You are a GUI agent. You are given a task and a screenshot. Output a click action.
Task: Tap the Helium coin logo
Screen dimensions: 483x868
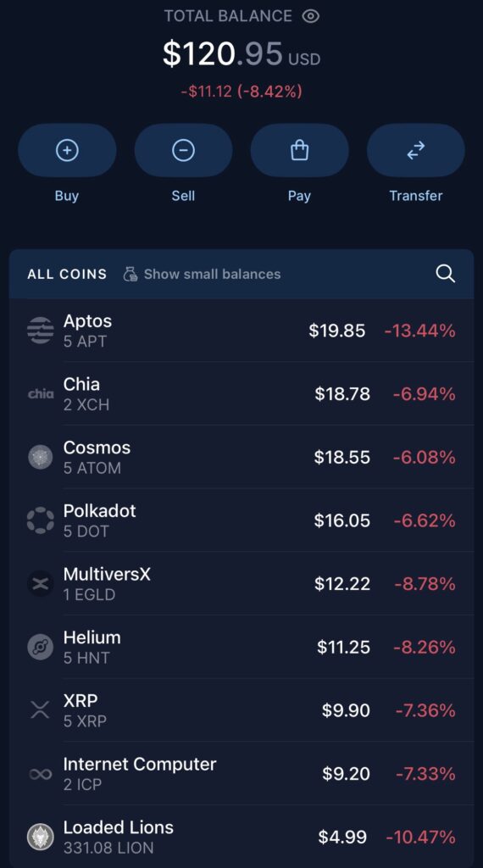click(41, 647)
